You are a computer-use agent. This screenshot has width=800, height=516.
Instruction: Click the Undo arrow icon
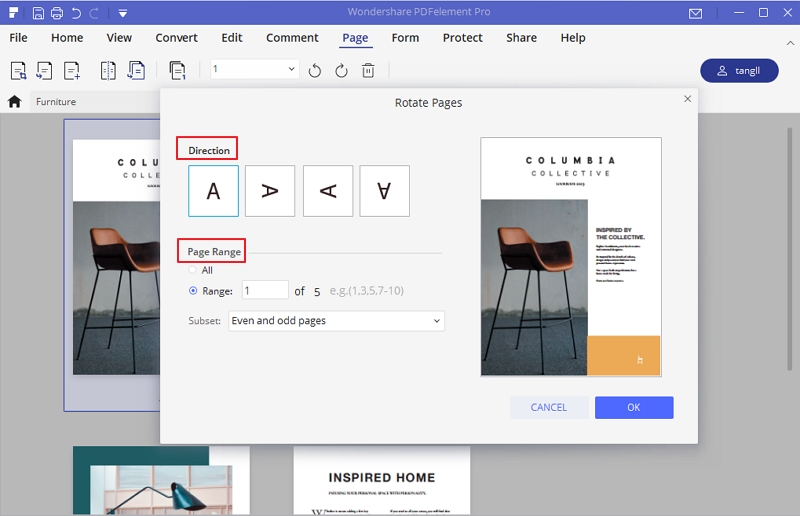click(76, 13)
